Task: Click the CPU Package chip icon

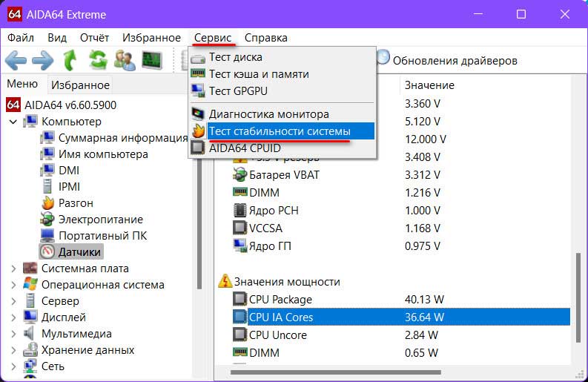Action: 240,299
